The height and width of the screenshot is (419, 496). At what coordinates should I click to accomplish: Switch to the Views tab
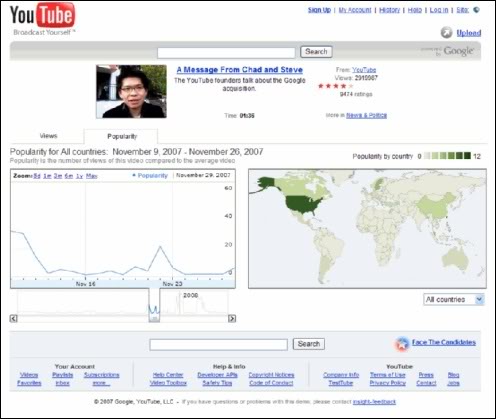48,136
